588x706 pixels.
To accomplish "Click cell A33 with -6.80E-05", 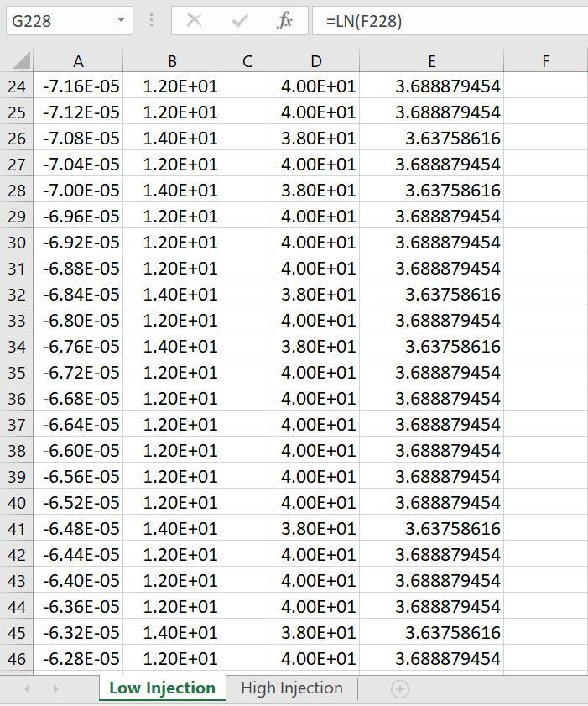I will click(x=78, y=320).
